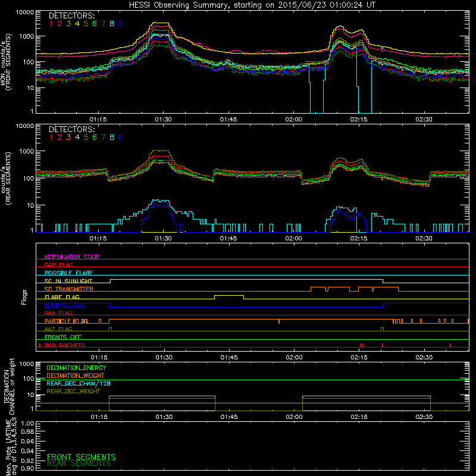This screenshot has width=476, height=476.
Task: Click 02:00 time tick under rear segments plot
Action: [x=293, y=239]
